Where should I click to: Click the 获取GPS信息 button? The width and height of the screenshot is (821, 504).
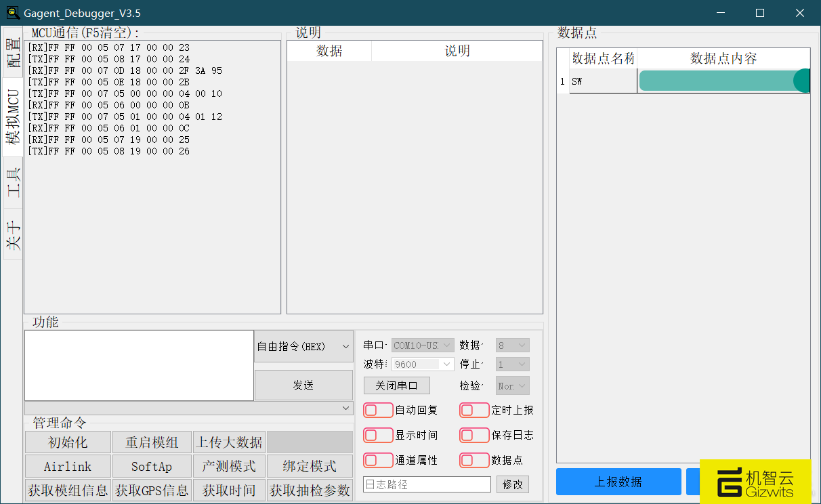click(152, 490)
